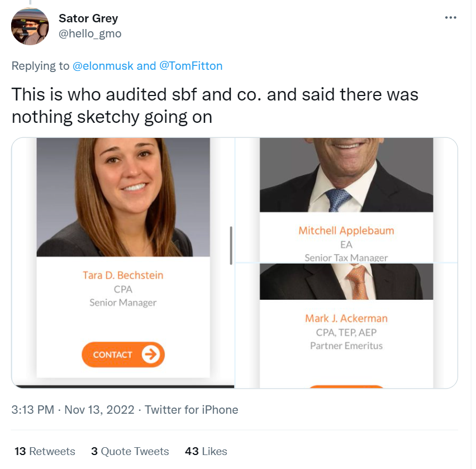The height and width of the screenshot is (469, 476).
Task: Click the arrow icon in the CONTACT button
Action: click(151, 355)
